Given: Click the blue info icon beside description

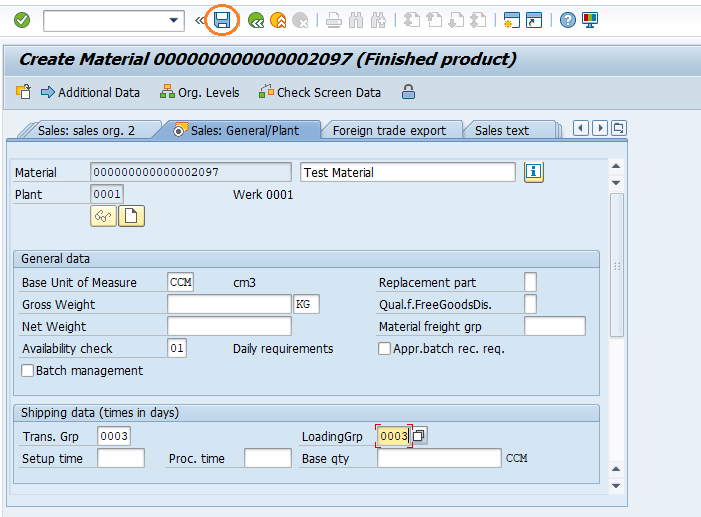Looking at the screenshot, I should (x=534, y=172).
